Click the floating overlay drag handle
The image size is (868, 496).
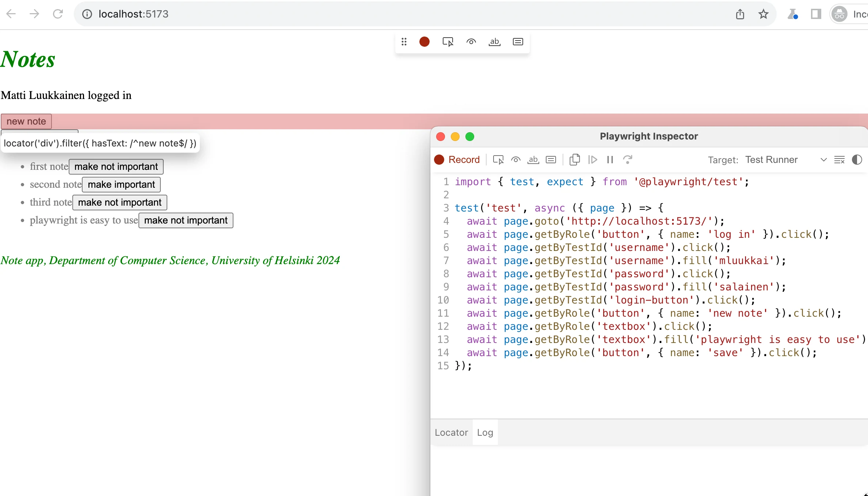pos(404,42)
